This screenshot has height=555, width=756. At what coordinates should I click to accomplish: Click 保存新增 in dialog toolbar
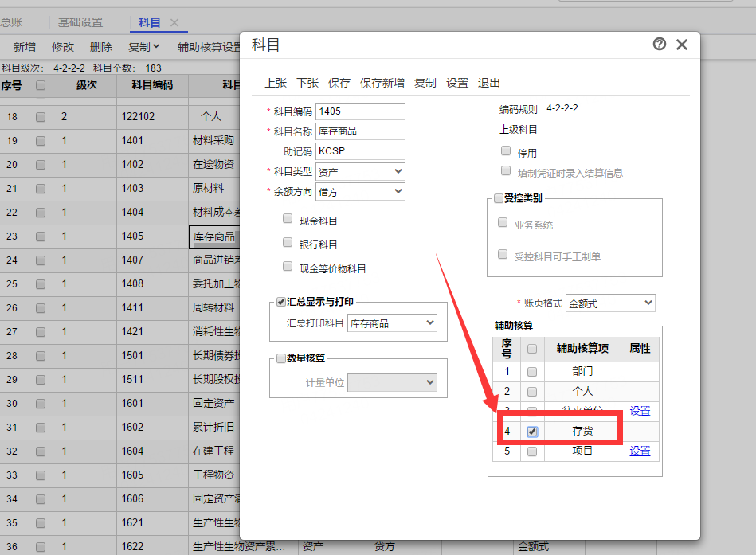[382, 83]
